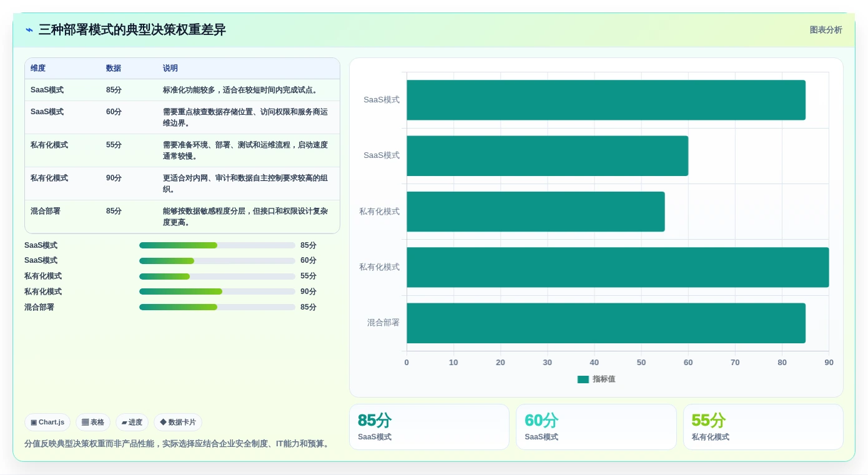The image size is (868, 475).
Task: Click the 数据 table column header
Action: coord(114,69)
